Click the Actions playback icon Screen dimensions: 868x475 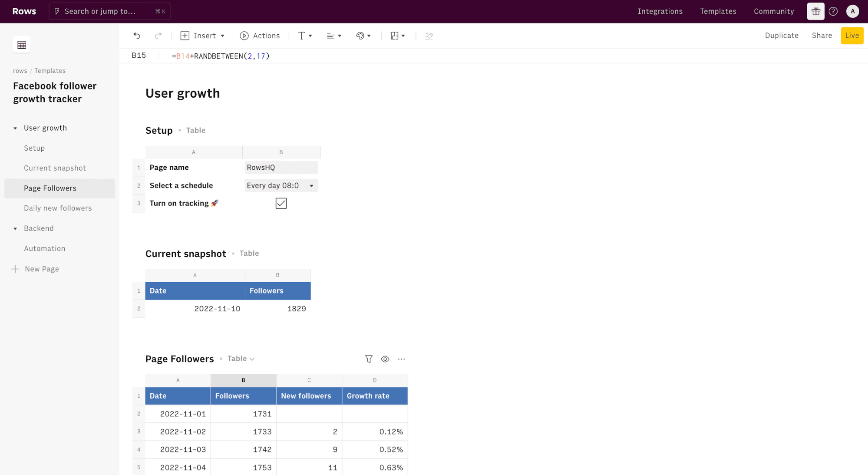244,36
